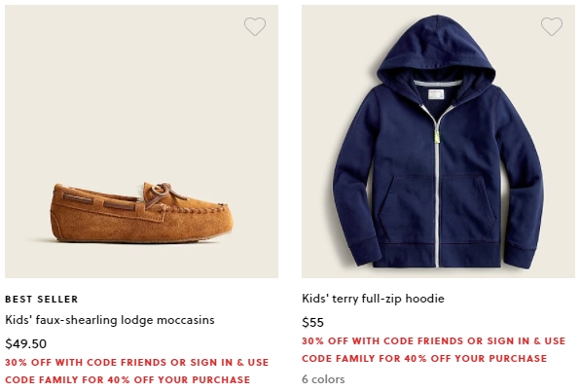
Task: Click the hood of the navy hoodie image
Action: 437,47
